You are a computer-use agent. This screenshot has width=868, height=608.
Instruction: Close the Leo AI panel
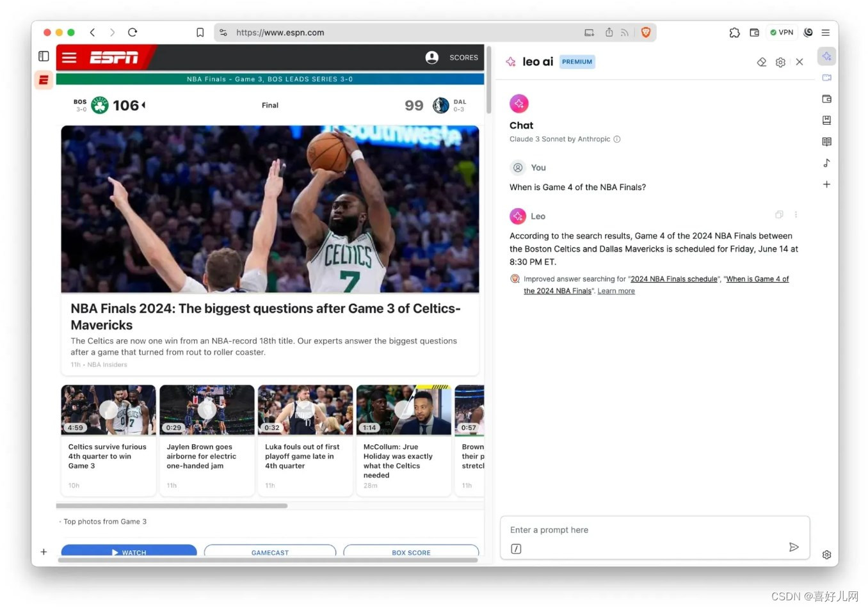pos(800,62)
